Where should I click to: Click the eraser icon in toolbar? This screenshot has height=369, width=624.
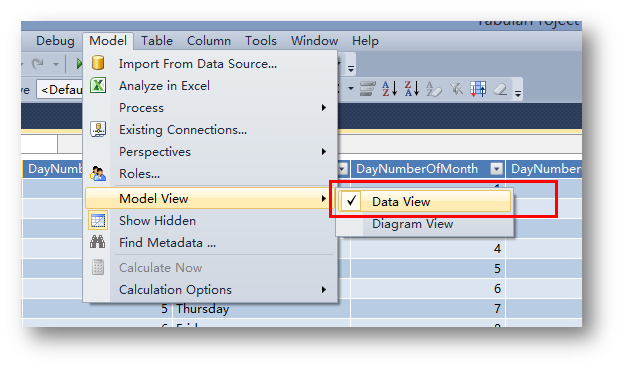500,89
